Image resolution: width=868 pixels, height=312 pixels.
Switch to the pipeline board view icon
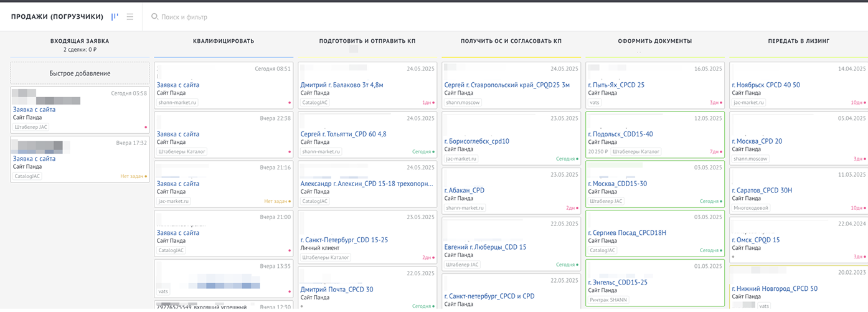(115, 17)
